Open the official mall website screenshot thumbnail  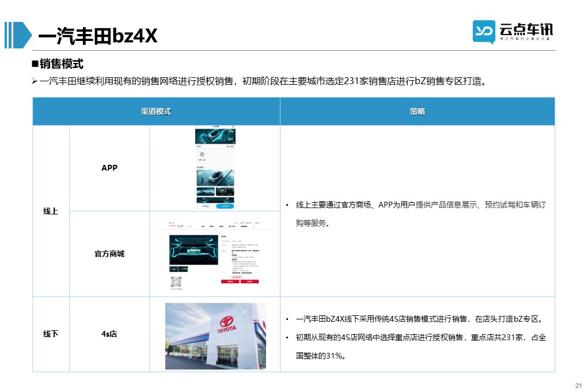(214, 255)
